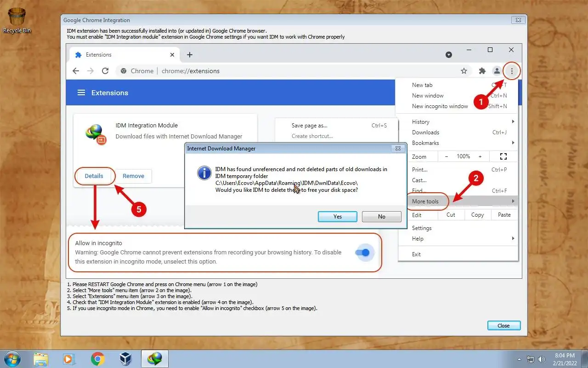Viewport: 588px width, 368px height.
Task: Click the folder path text C:\Users\Ecovo\AppData\Roaming\IDM
Action: 287,183
